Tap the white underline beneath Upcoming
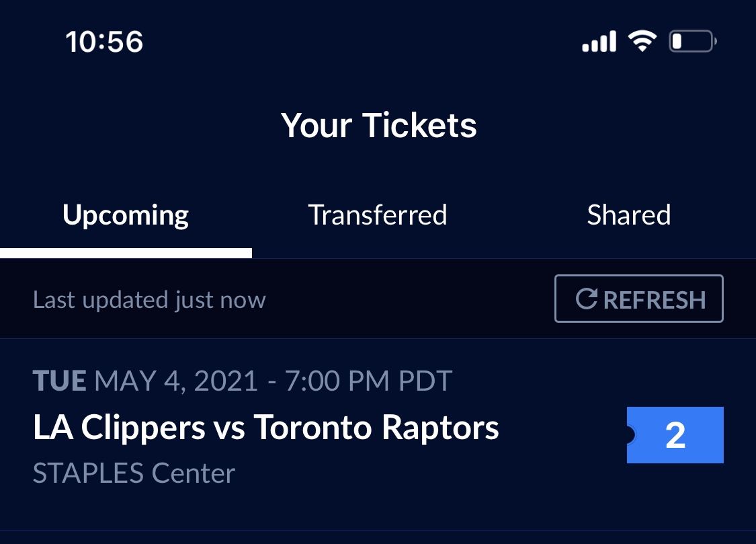Viewport: 756px width, 544px height. pos(126,254)
